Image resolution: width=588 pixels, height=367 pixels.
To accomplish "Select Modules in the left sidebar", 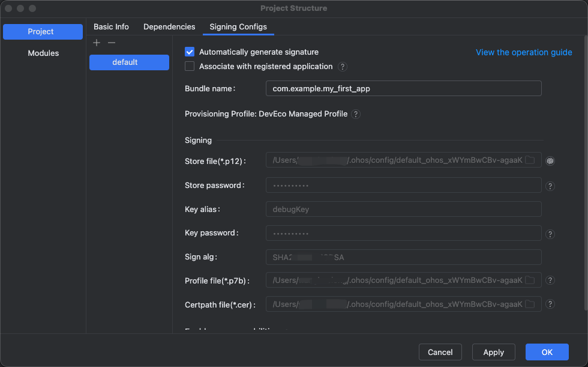I will [x=43, y=53].
